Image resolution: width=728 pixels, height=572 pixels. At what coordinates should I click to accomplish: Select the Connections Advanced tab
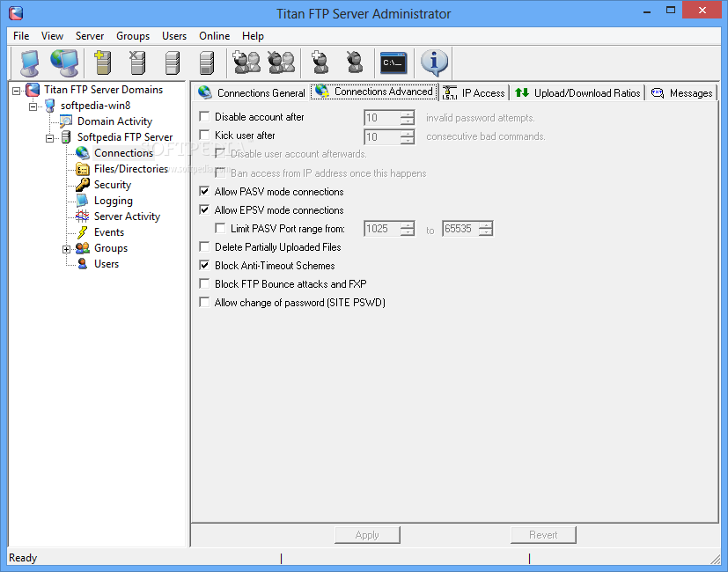pos(374,92)
